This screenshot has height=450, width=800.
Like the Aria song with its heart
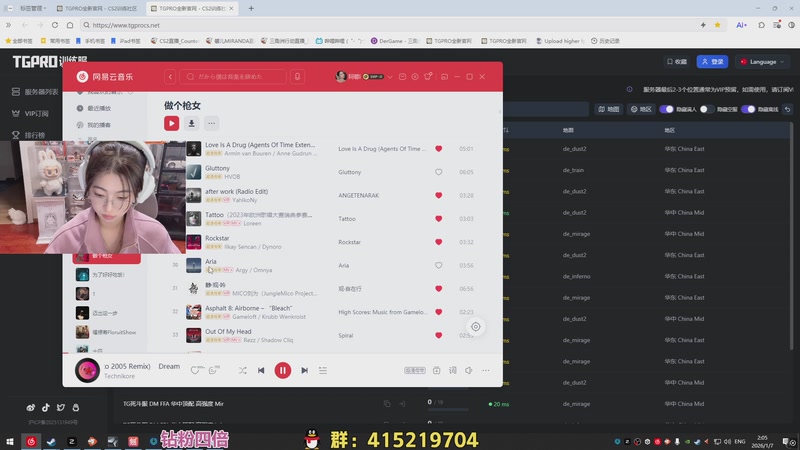438,265
